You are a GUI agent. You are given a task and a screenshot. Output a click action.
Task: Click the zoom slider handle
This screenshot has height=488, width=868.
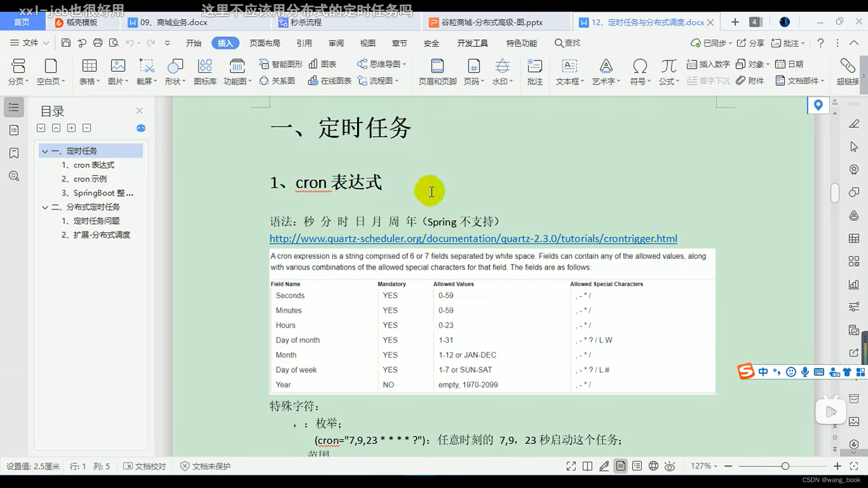click(785, 466)
